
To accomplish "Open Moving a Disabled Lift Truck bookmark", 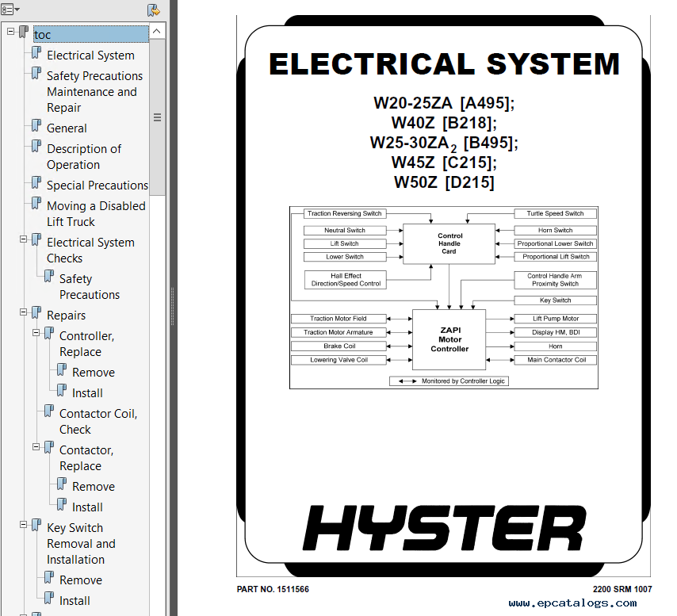I will pos(96,214).
